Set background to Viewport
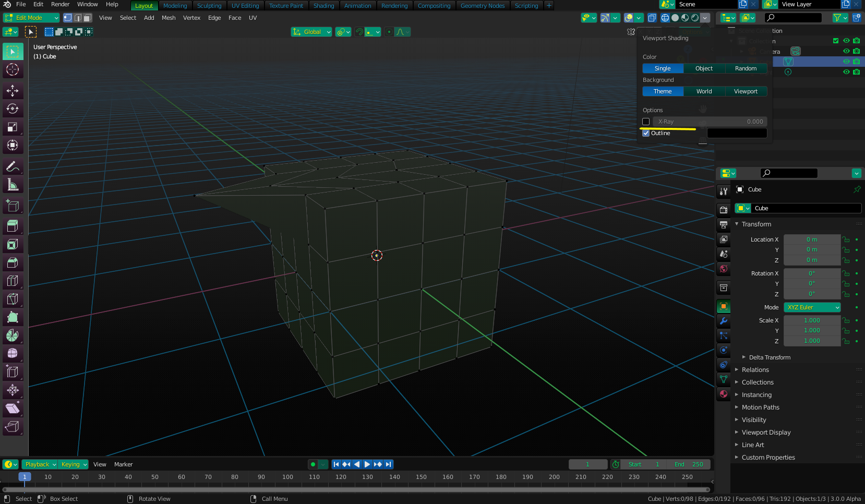This screenshot has height=504, width=865. pyautogui.click(x=746, y=91)
